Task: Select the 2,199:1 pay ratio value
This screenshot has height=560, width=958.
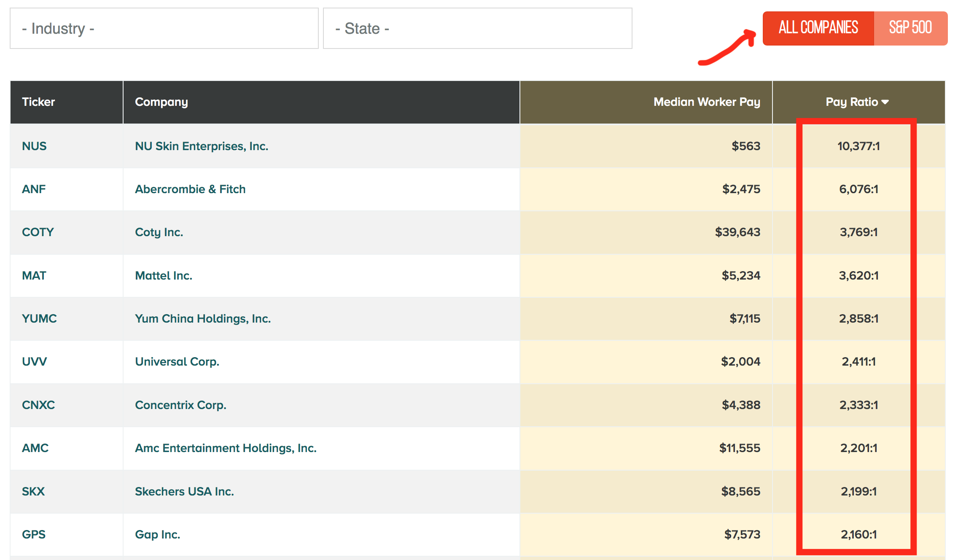Action: pos(858,491)
